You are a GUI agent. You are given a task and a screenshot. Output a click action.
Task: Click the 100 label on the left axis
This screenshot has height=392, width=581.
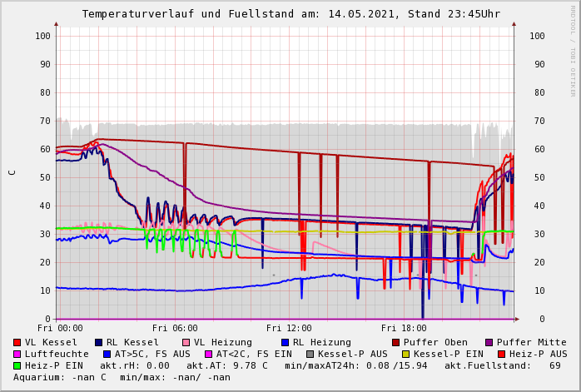pos(42,36)
